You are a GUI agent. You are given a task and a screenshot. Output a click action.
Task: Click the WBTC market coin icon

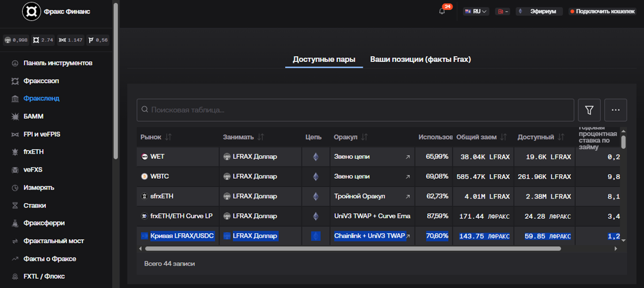(144, 176)
